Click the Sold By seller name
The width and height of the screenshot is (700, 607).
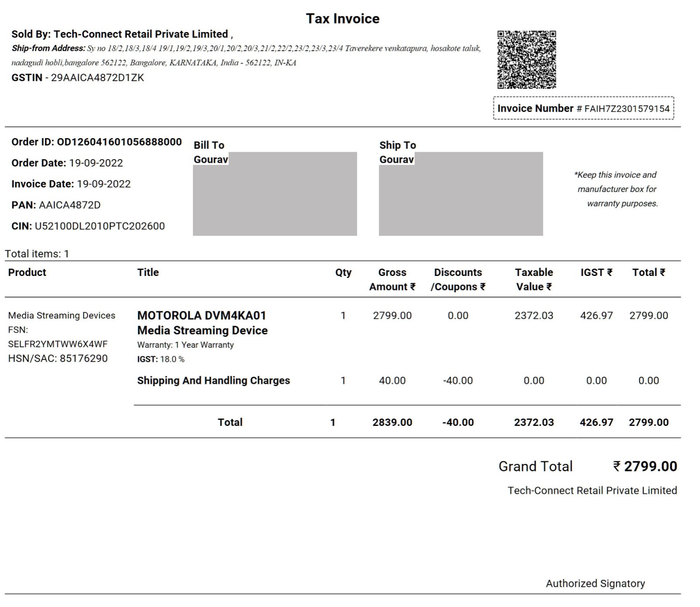[x=141, y=34]
